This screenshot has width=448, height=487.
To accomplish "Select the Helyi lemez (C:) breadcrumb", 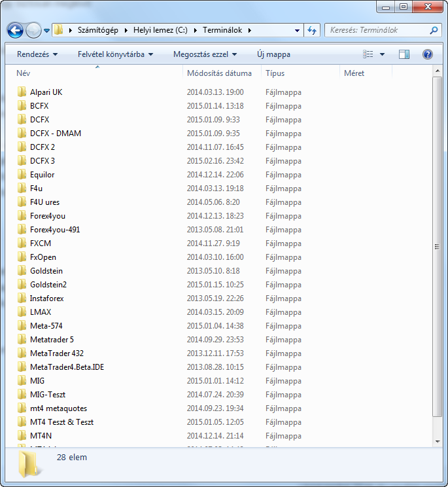I will coord(160,30).
